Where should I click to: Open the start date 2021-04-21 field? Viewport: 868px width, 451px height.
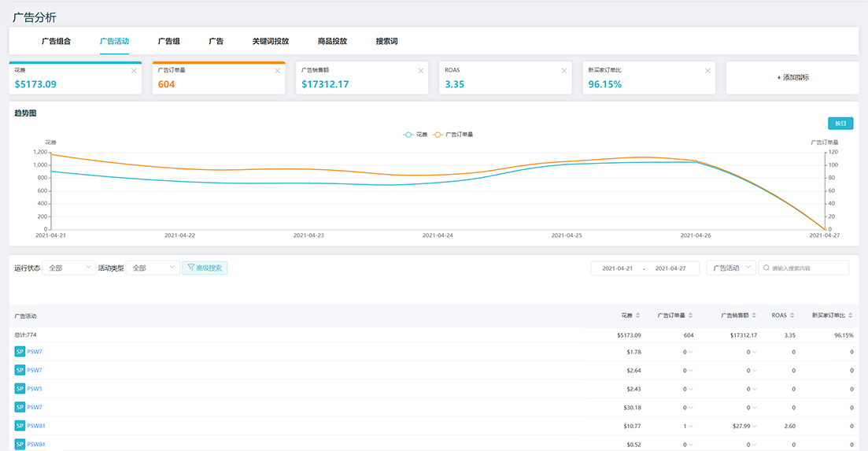(x=617, y=268)
